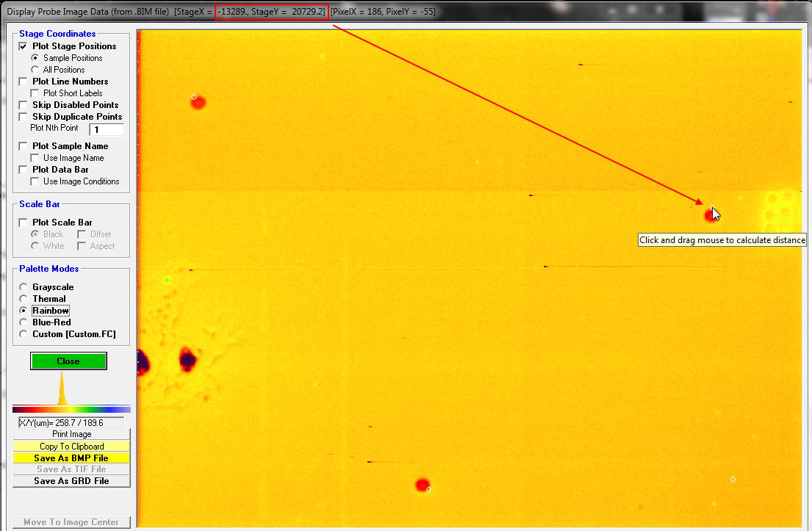This screenshot has width=812, height=531.
Task: Enable the Plot Line Numbers checkbox
Action: pos(24,82)
